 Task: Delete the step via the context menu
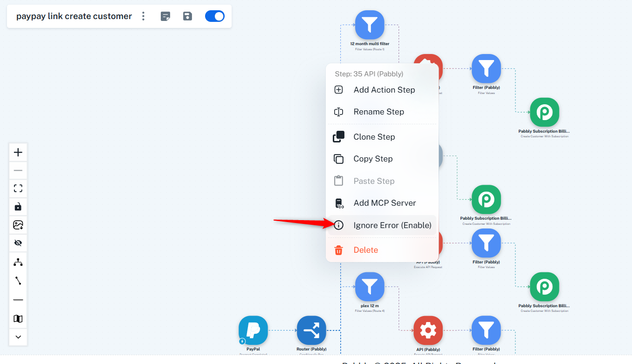coord(382,250)
